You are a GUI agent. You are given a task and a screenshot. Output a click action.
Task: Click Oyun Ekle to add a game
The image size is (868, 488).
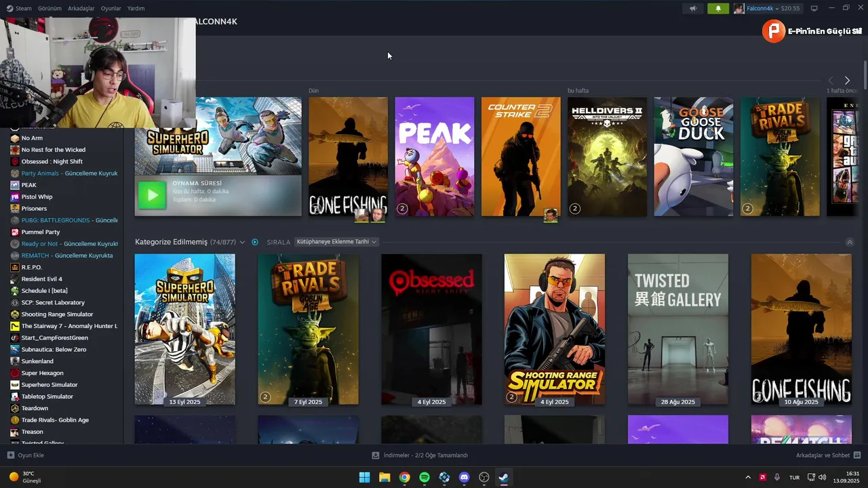[x=25, y=455]
